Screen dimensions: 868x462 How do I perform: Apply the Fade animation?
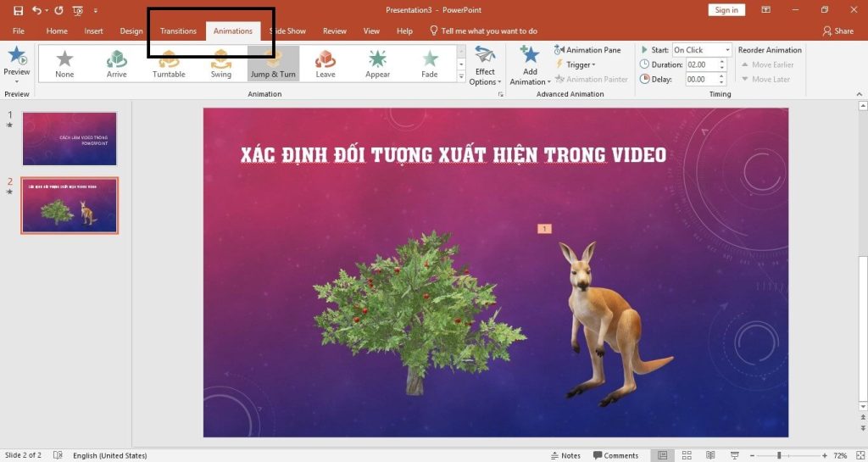(x=430, y=64)
